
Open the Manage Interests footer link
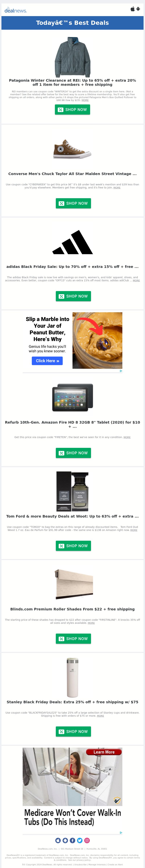coord(97,864)
